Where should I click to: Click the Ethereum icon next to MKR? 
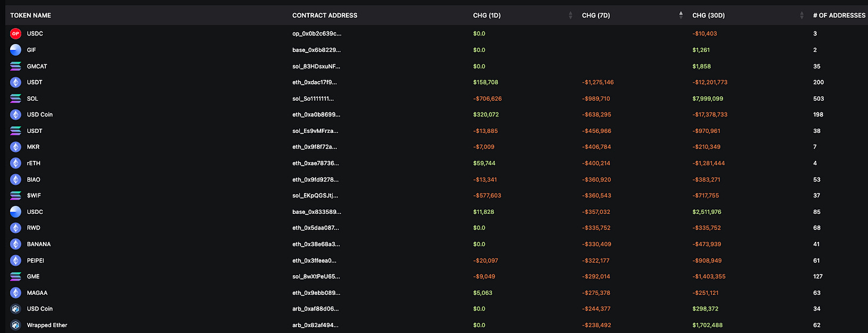[x=15, y=147]
